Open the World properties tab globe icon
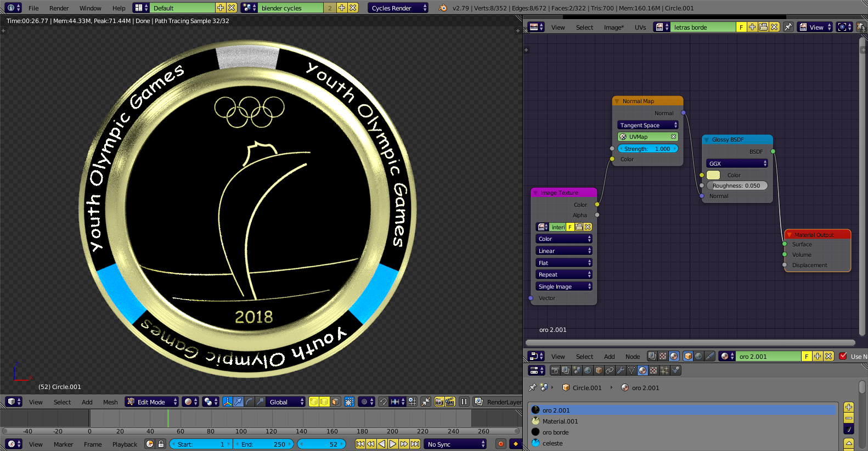 click(588, 370)
